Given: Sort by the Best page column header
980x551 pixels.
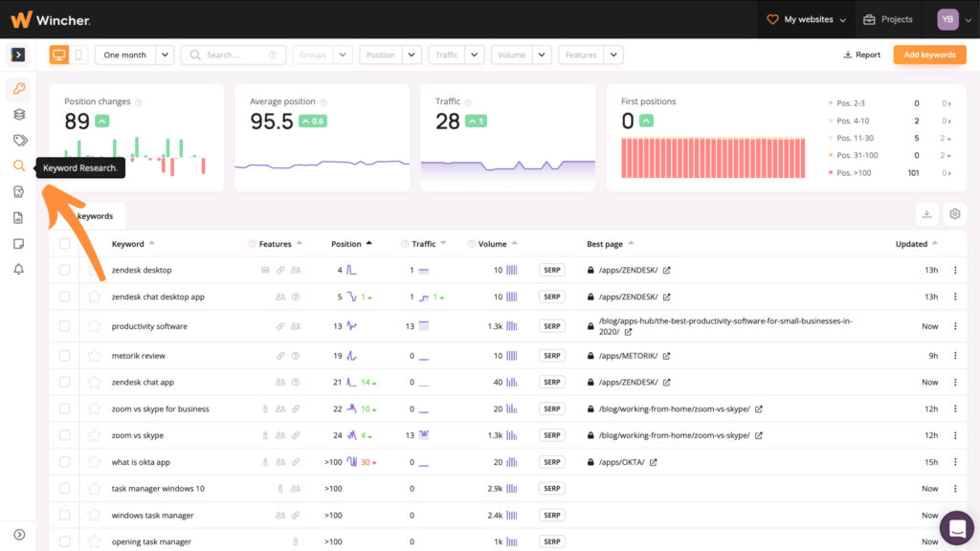Looking at the screenshot, I should [x=610, y=244].
